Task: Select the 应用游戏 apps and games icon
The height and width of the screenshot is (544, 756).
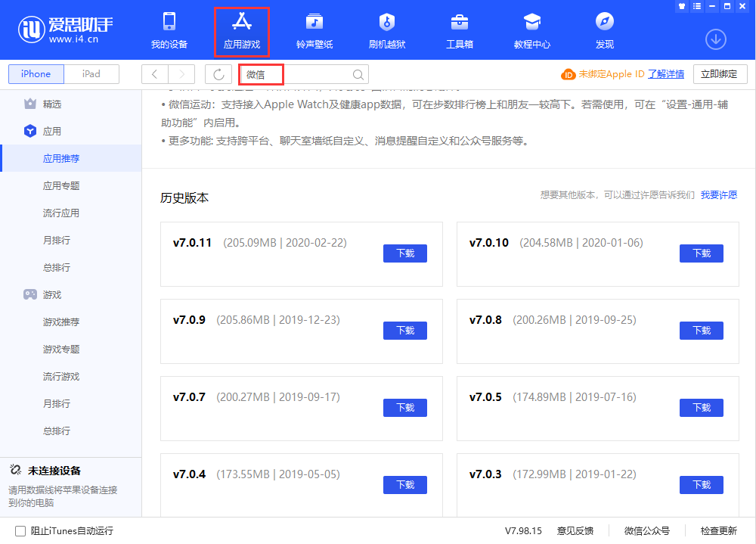Action: point(242,30)
